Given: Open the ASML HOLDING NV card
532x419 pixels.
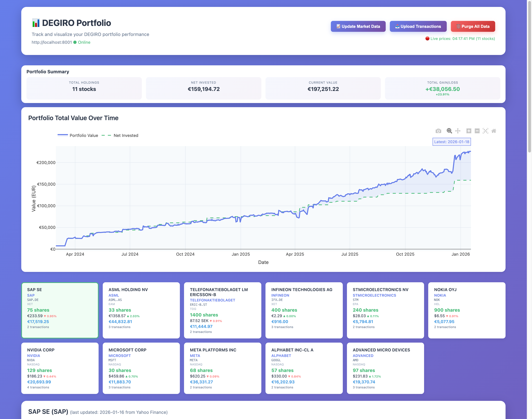Looking at the screenshot, I should 141,310.
